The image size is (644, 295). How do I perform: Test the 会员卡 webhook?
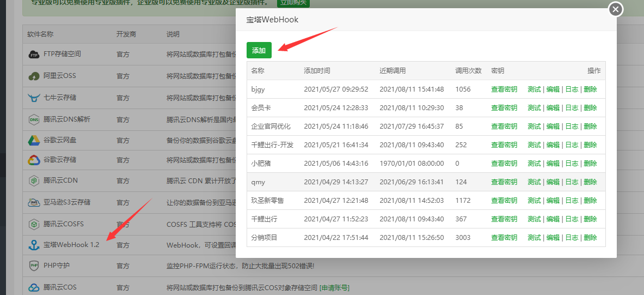pos(535,108)
